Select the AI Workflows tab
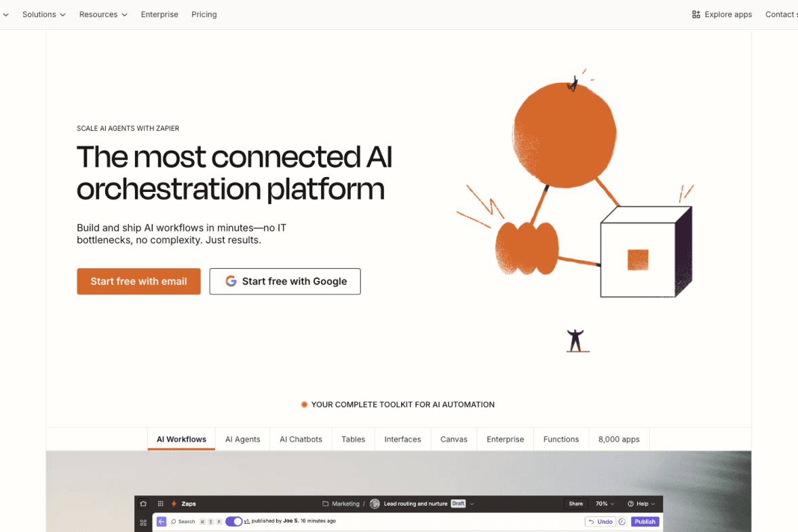Viewport: 798px width, 532px height. [182, 439]
